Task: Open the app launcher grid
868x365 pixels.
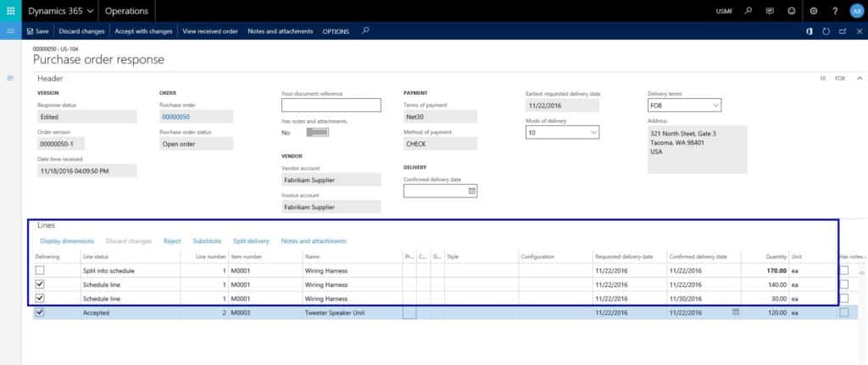Action: (x=10, y=10)
